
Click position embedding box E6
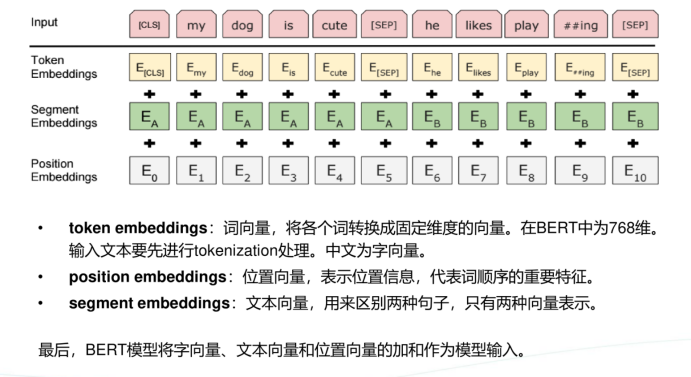432,170
